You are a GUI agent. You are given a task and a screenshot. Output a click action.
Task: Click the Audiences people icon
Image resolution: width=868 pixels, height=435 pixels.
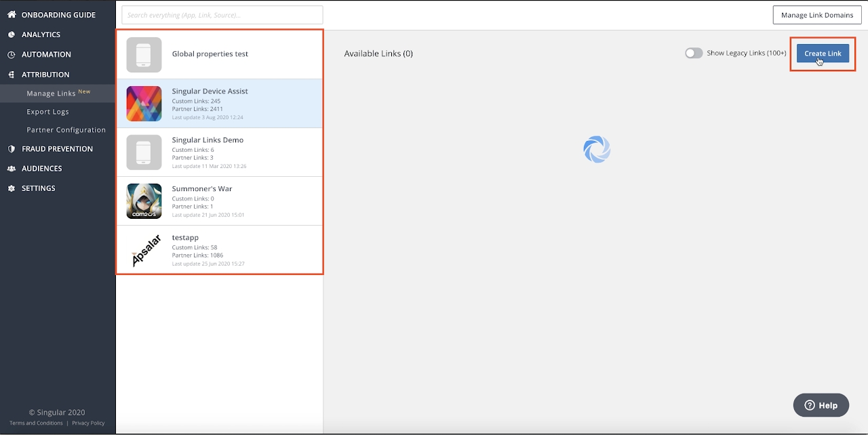[x=12, y=169]
